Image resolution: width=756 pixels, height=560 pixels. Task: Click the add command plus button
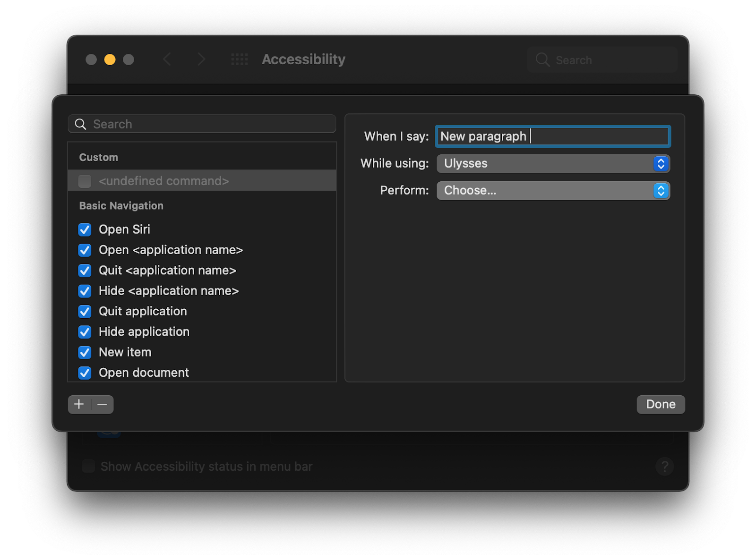(79, 404)
